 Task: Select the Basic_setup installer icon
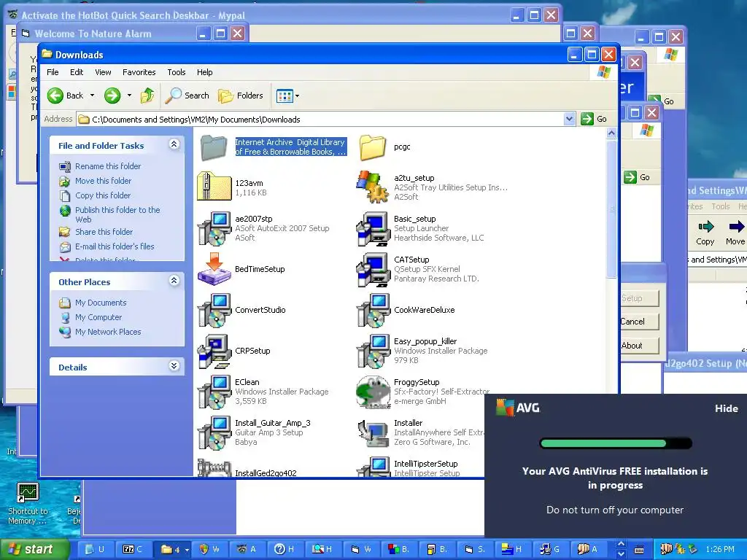click(373, 228)
